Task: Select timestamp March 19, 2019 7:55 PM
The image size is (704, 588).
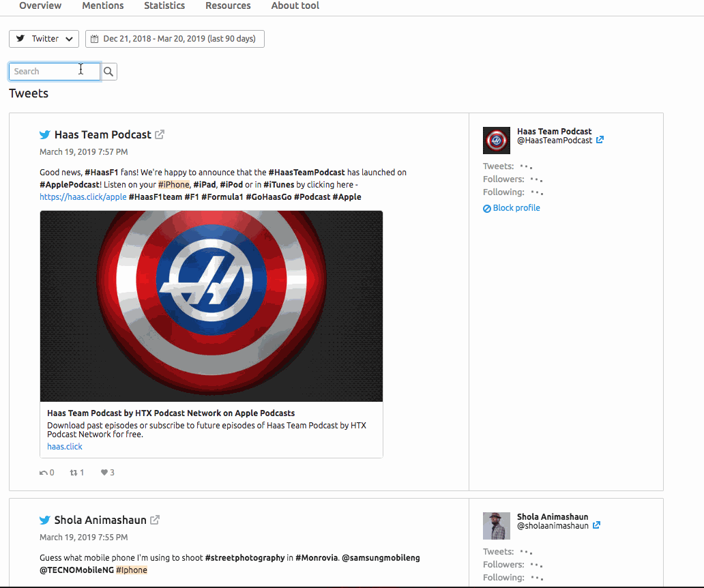Action: click(x=83, y=538)
